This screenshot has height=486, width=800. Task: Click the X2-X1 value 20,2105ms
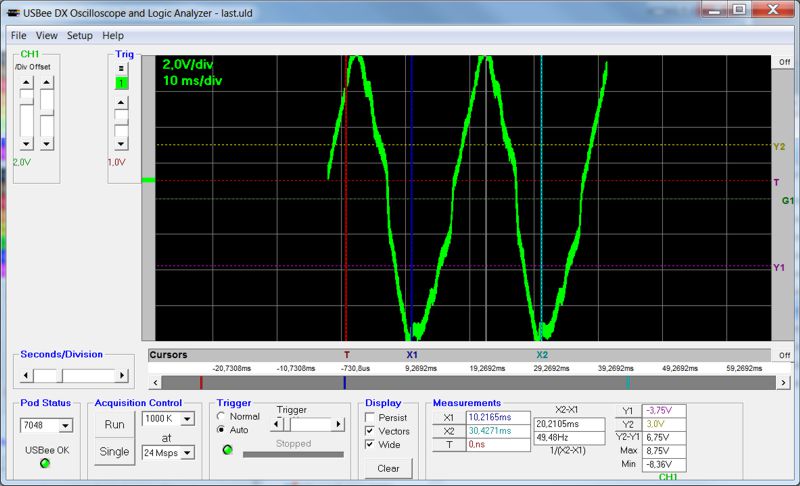(569, 424)
